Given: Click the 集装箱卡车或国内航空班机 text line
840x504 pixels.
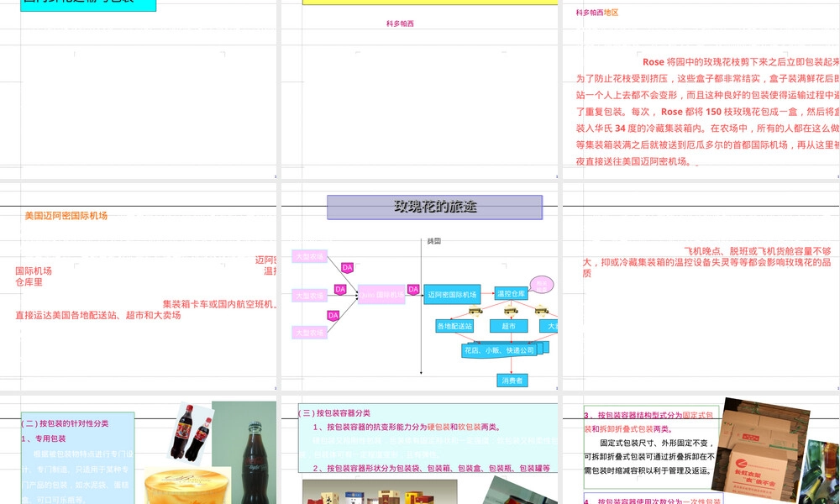Looking at the screenshot, I should click(218, 304).
